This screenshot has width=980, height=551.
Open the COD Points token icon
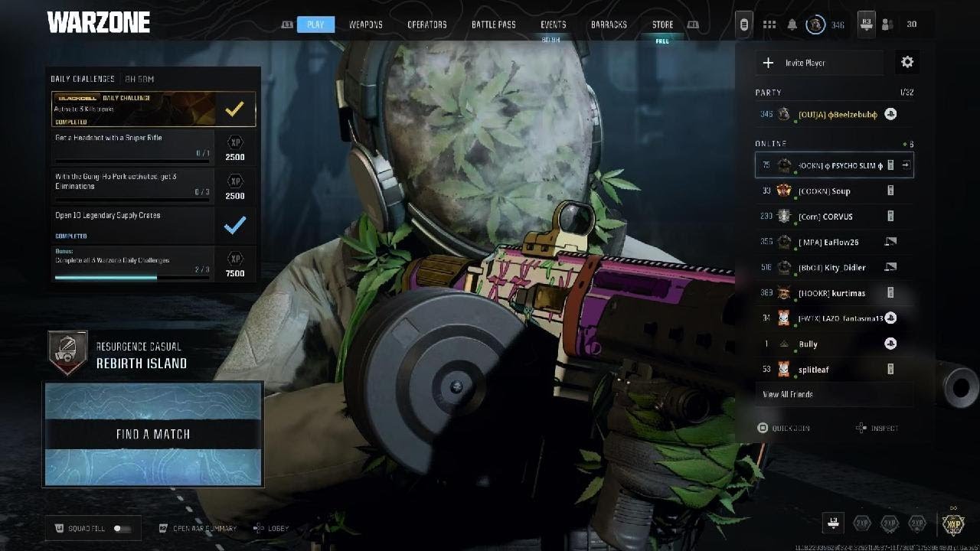click(743, 24)
